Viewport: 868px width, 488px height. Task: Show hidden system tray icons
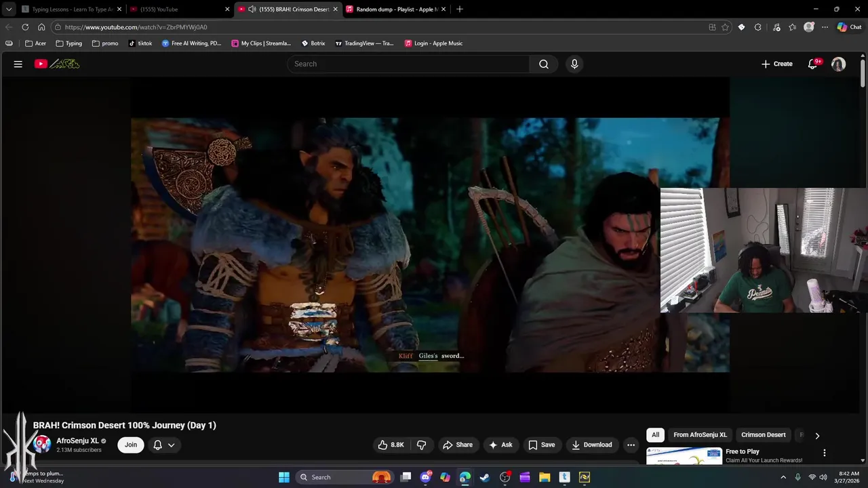(x=783, y=477)
